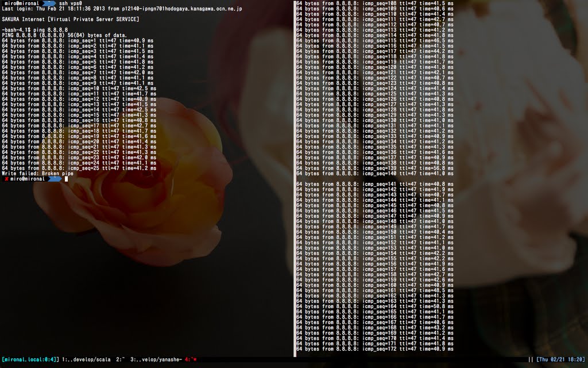Viewport: 588px width, 368px height.
Task: Click the vertical divider between tmux panes
Action: pos(295,178)
